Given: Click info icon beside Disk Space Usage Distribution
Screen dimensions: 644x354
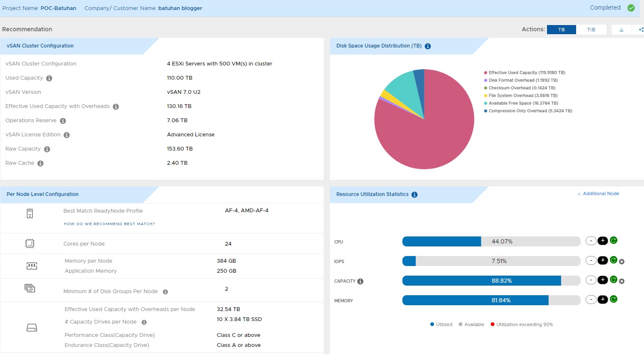Looking at the screenshot, I should click(427, 46).
